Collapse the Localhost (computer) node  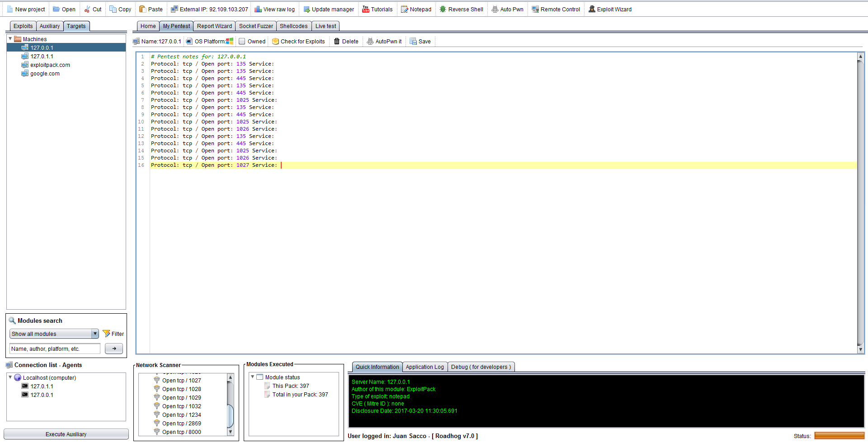coord(10,377)
